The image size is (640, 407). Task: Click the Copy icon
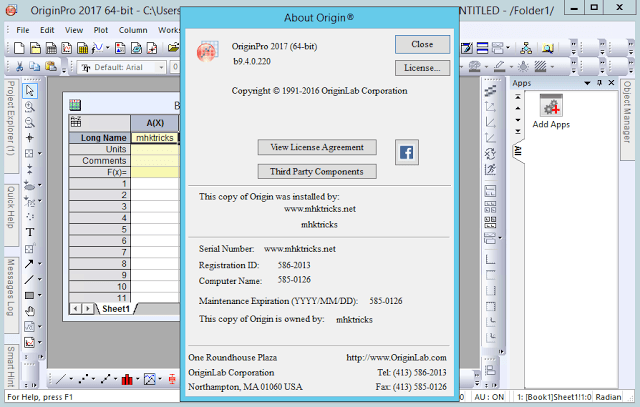(35, 66)
